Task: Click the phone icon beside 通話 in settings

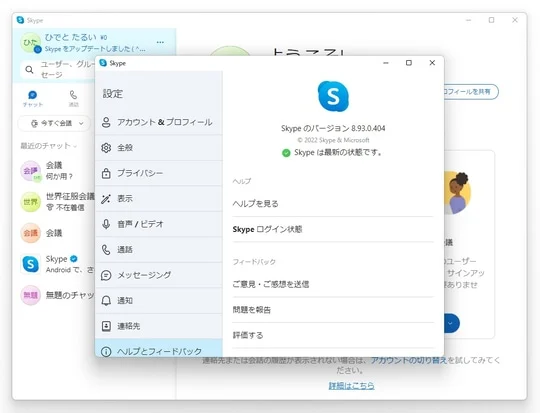Action: coord(106,250)
